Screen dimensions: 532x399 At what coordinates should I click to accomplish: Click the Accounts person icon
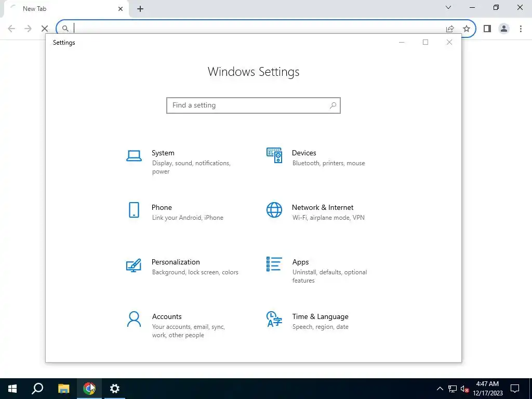[x=134, y=320]
